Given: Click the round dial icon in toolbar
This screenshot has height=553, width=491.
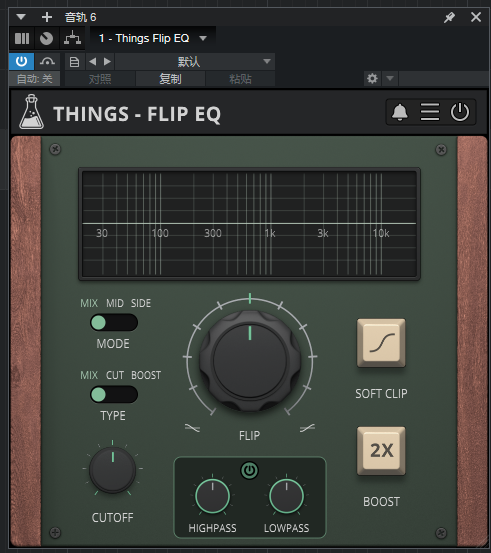Looking at the screenshot, I should pos(46,38).
